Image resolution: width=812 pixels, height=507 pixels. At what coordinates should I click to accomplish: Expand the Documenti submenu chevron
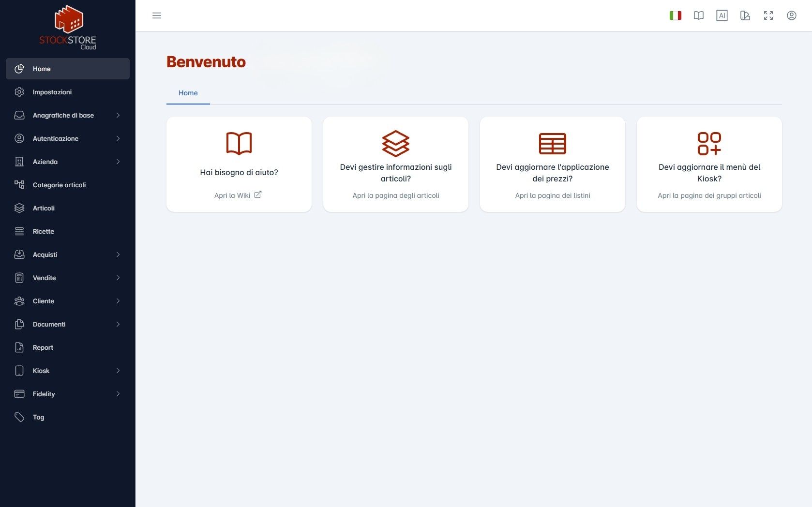pos(118,324)
